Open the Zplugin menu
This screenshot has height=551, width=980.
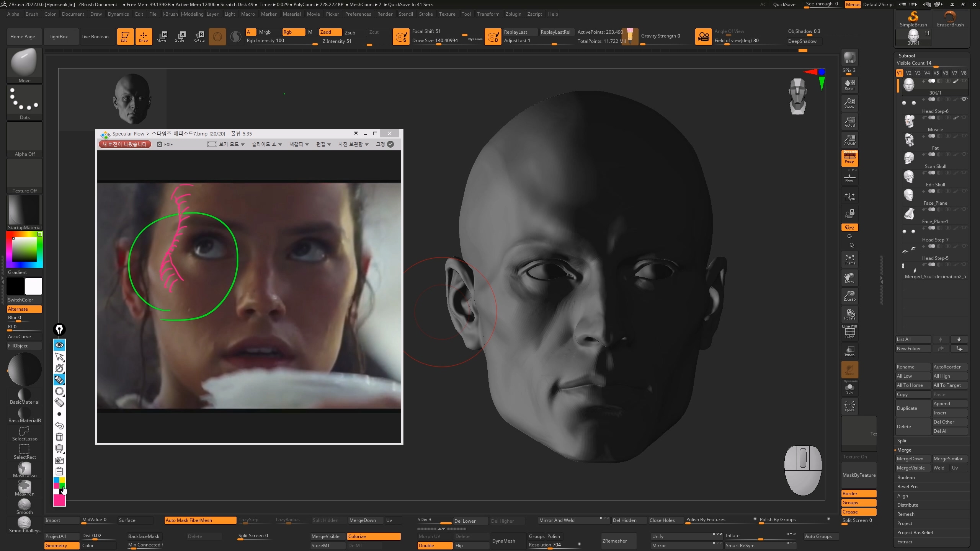(x=513, y=14)
